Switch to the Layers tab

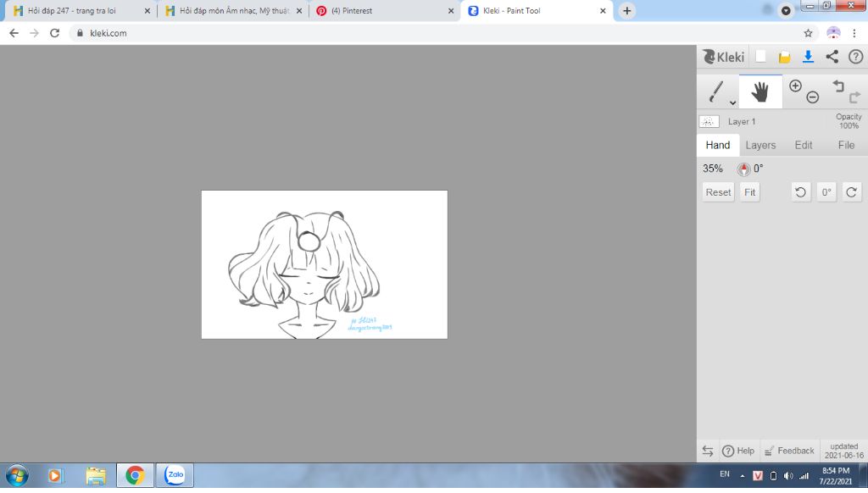760,145
